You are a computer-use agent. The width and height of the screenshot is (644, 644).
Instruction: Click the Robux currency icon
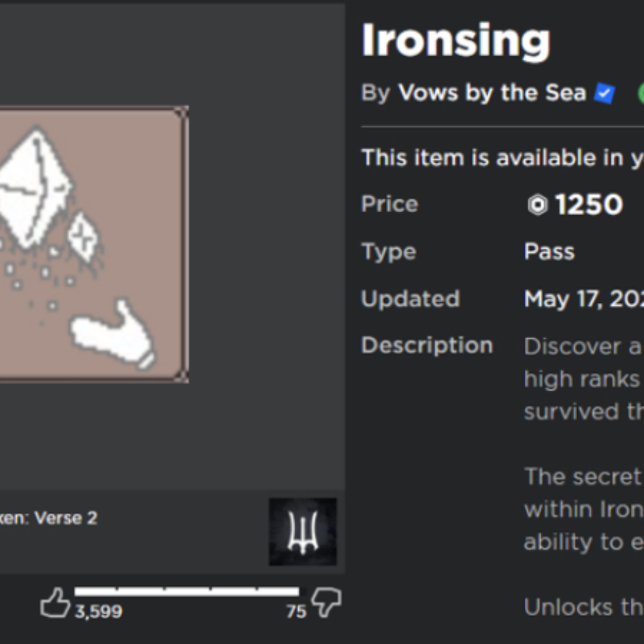pos(538,205)
